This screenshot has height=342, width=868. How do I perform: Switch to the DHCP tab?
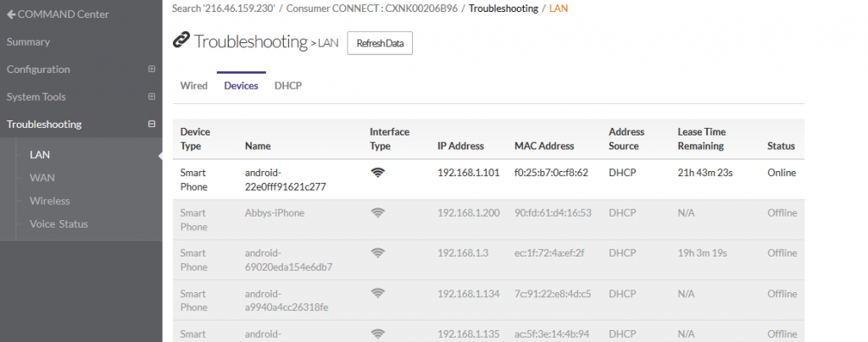tap(288, 86)
